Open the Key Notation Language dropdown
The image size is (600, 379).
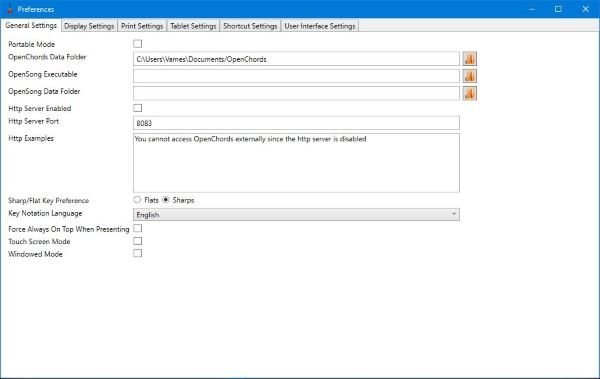tap(296, 214)
